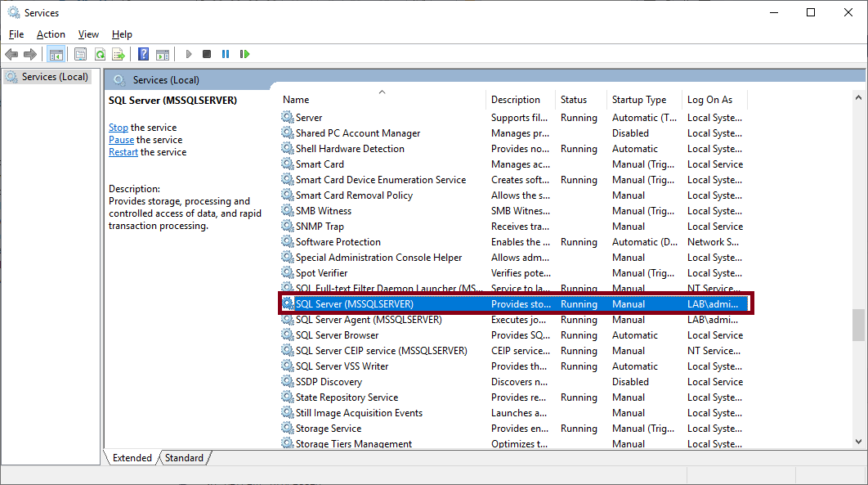Click the Restart Service toolbar icon

click(x=244, y=54)
